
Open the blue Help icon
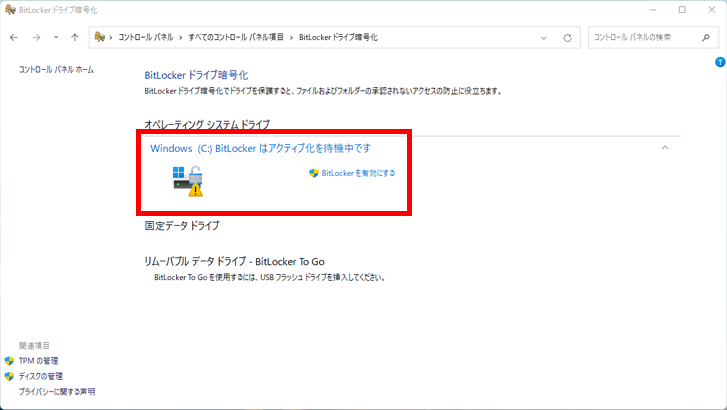tap(720, 62)
